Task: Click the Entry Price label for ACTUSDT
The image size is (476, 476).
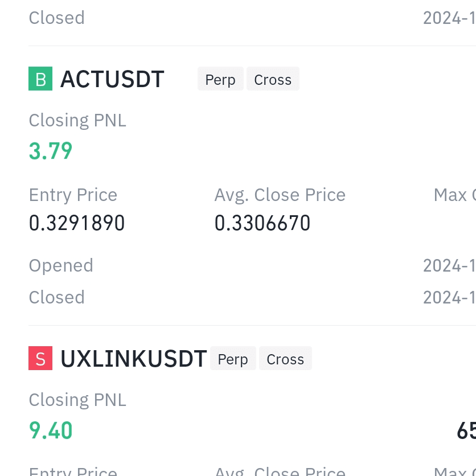Action: point(73,195)
